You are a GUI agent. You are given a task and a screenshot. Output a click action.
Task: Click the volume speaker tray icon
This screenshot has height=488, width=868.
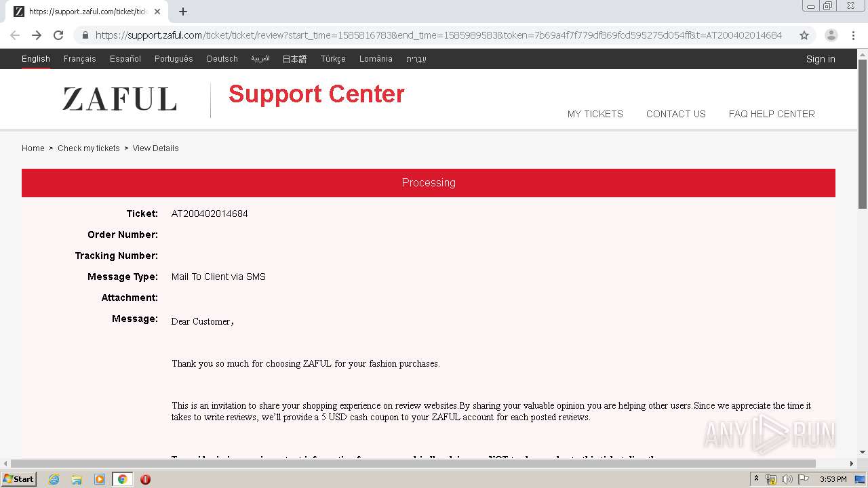click(x=787, y=479)
